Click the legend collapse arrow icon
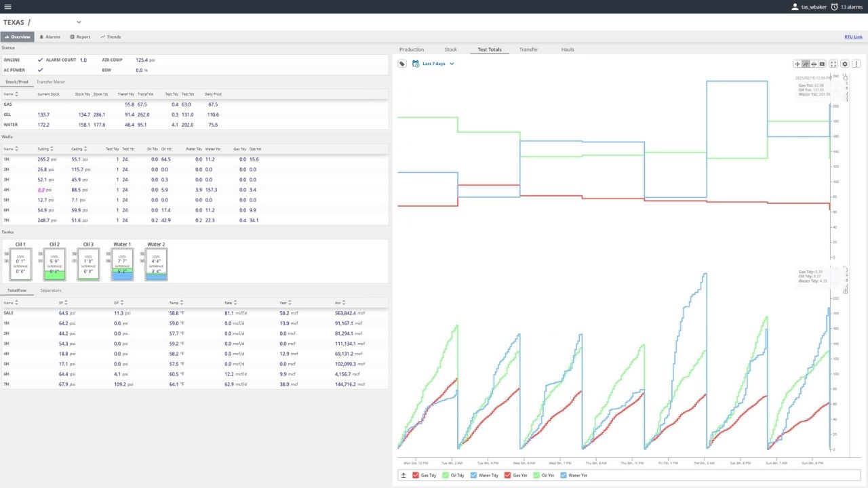The height and width of the screenshot is (488, 868). pos(403,476)
